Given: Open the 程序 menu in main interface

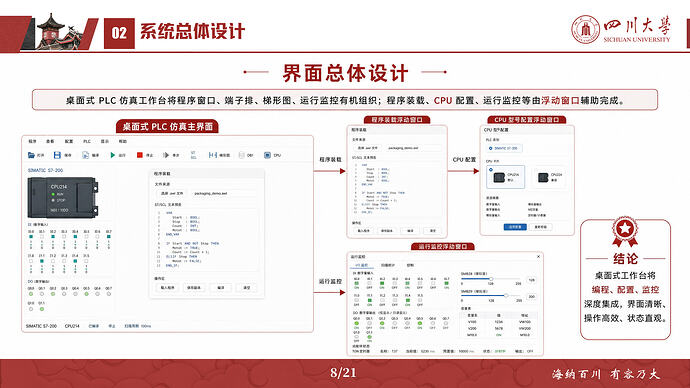Looking at the screenshot, I should (33, 141).
